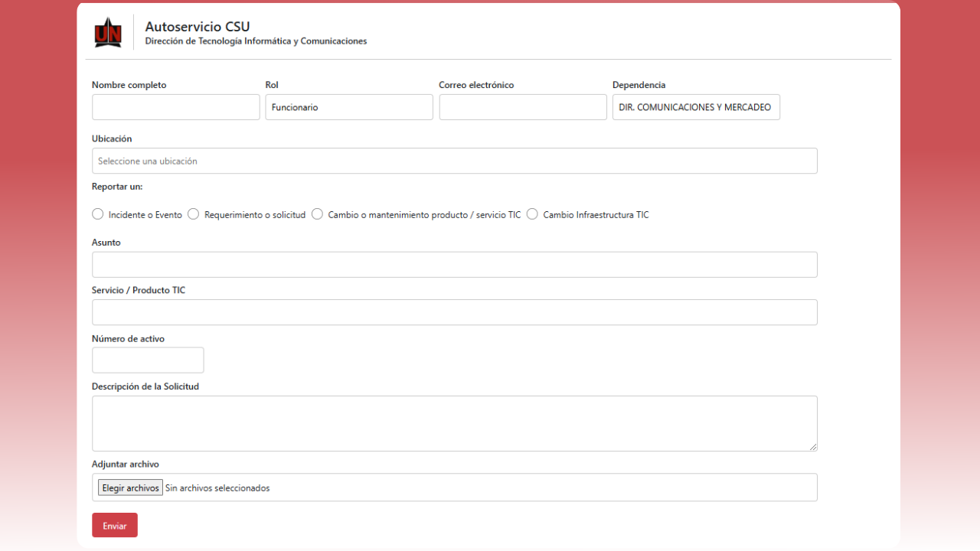Focus the Número de activo input
The height and width of the screenshot is (551, 980).
pyautogui.click(x=148, y=360)
